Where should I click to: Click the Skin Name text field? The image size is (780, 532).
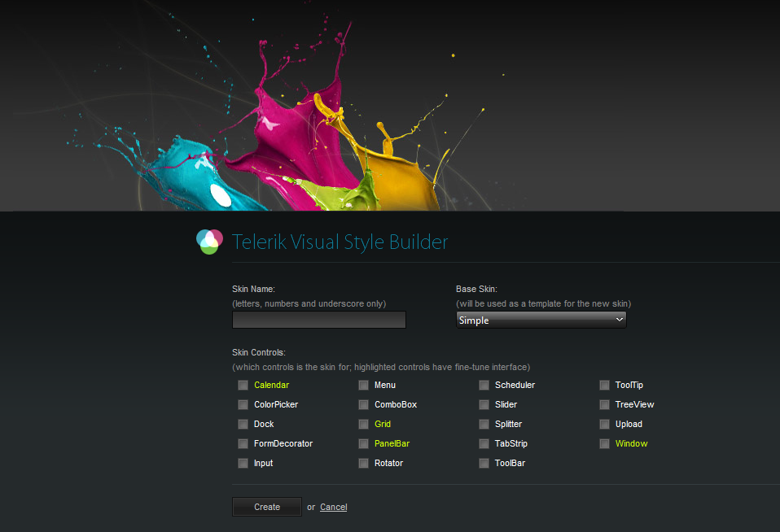(319, 320)
